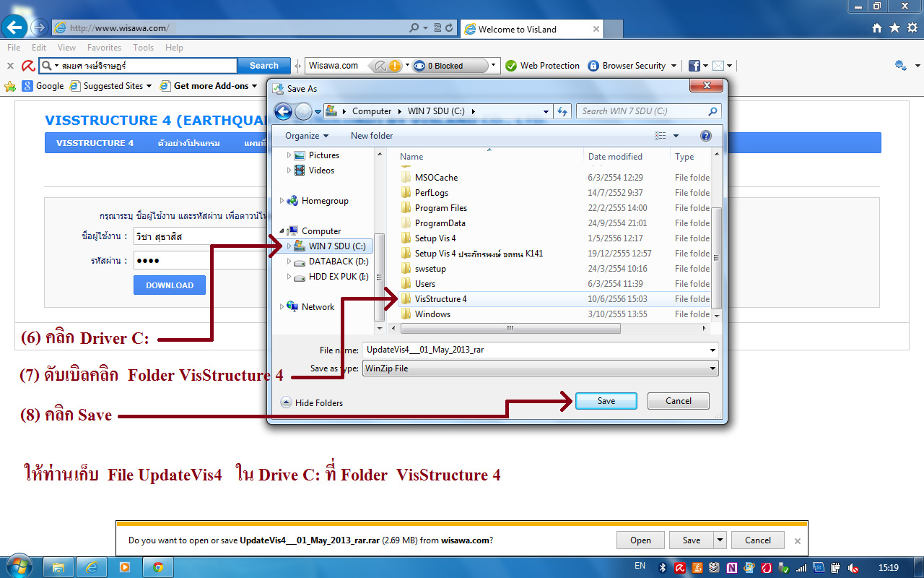The image size is (924, 578).
Task: Select the VisStructure 4 folder
Action: point(441,299)
